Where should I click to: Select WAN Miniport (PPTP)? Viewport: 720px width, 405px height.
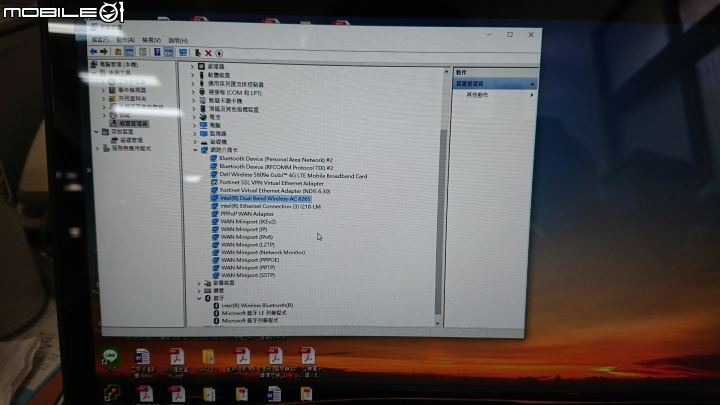coord(248,267)
